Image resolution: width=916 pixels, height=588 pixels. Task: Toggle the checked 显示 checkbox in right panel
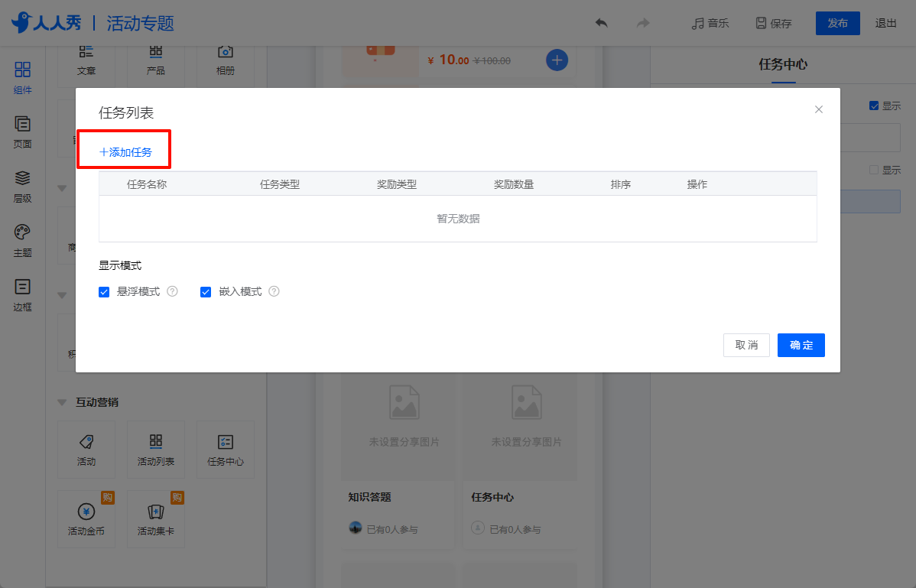coord(874,106)
